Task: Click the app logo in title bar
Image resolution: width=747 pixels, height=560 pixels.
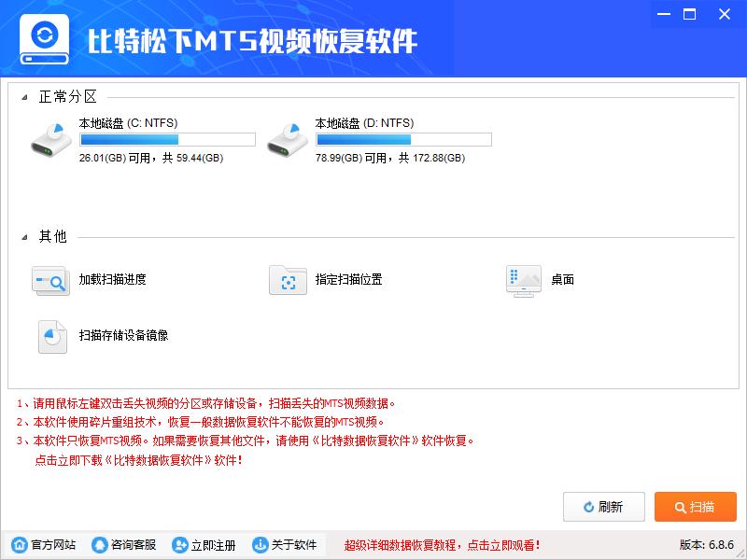Action: 44,39
